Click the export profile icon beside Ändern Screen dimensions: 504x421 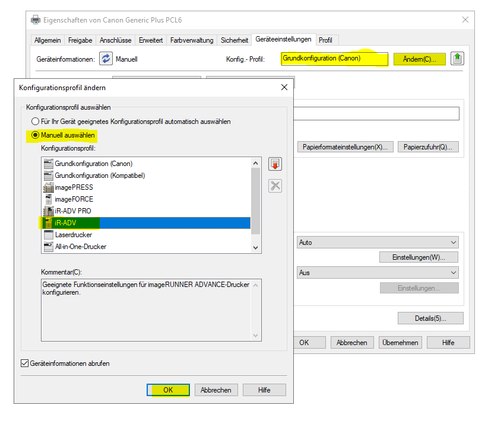[x=457, y=59]
